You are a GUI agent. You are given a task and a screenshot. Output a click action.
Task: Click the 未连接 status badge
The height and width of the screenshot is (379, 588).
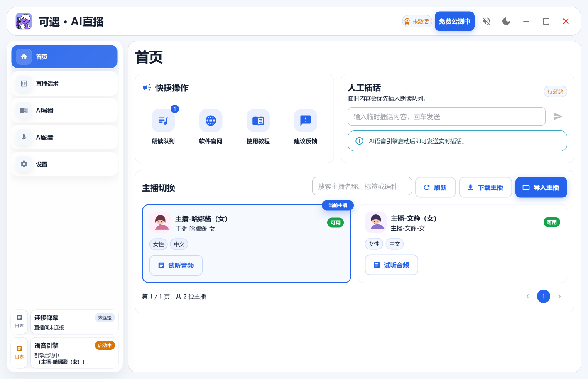click(105, 317)
